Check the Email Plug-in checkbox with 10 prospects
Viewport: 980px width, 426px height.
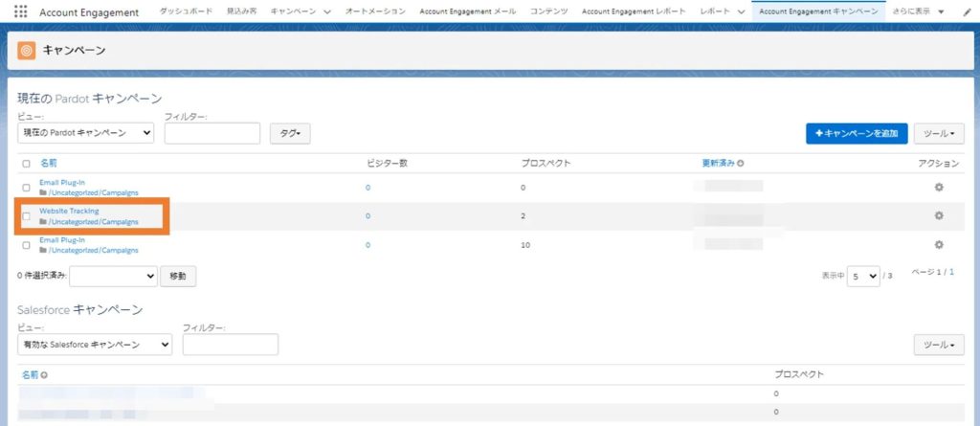click(26, 245)
